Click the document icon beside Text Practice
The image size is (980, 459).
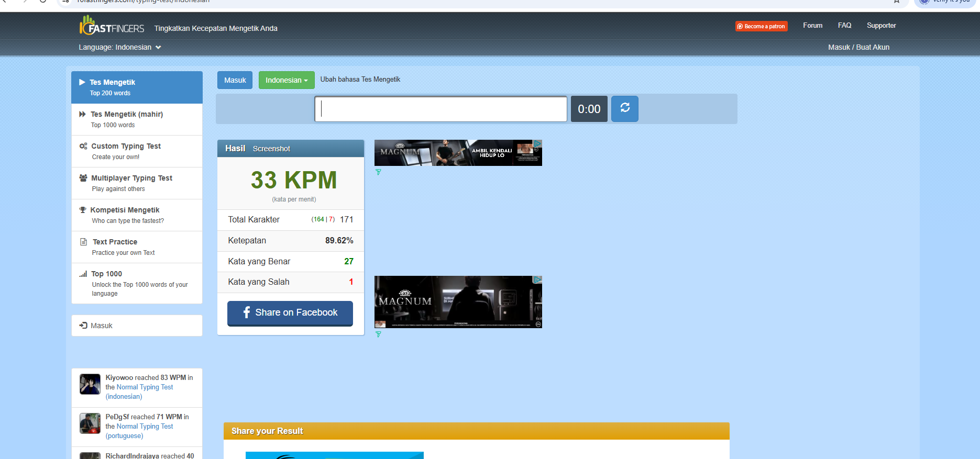(x=83, y=242)
